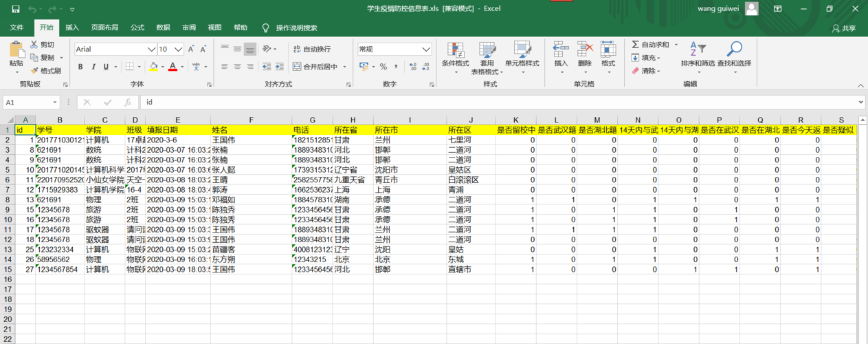Switch to the Page Layout (页面布局) tab

[x=104, y=28]
